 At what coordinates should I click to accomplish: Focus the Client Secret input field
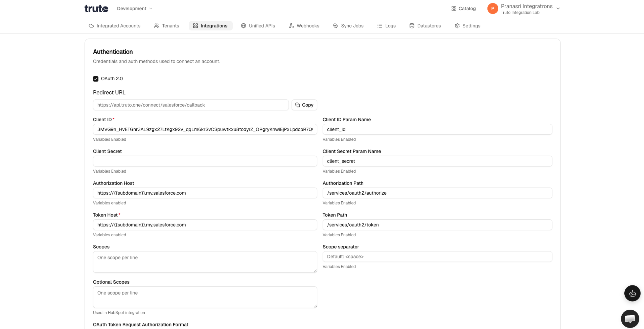pyautogui.click(x=205, y=161)
